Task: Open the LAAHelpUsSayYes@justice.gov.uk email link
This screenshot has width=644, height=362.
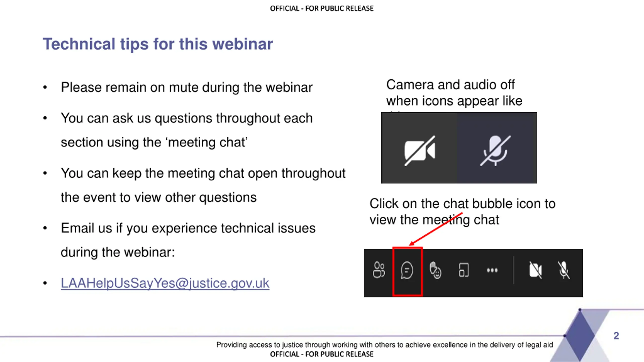Action: [165, 283]
